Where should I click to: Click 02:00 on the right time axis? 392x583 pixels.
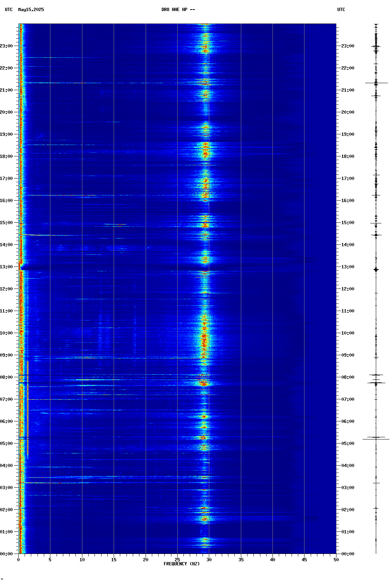click(348, 510)
